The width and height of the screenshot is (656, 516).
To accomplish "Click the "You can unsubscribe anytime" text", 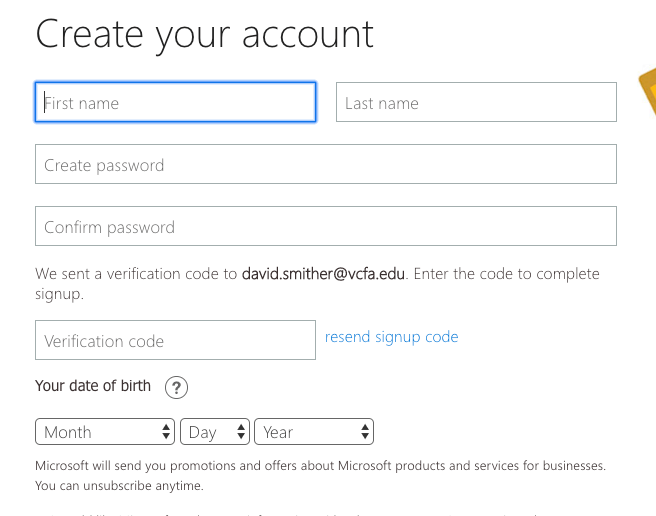I will pos(119,486).
